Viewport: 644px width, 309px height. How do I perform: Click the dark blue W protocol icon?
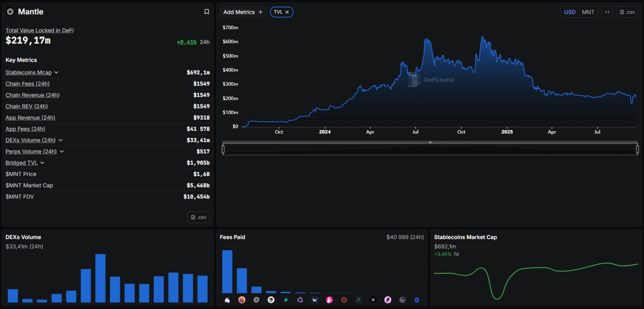tap(315, 300)
